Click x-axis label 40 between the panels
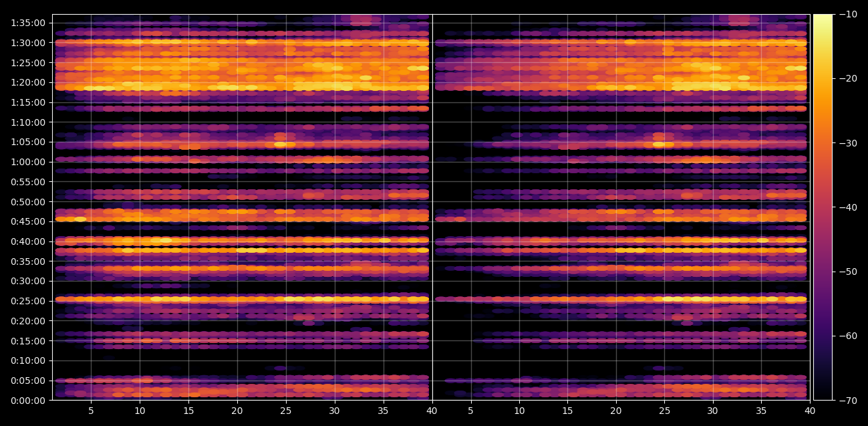 click(x=432, y=411)
